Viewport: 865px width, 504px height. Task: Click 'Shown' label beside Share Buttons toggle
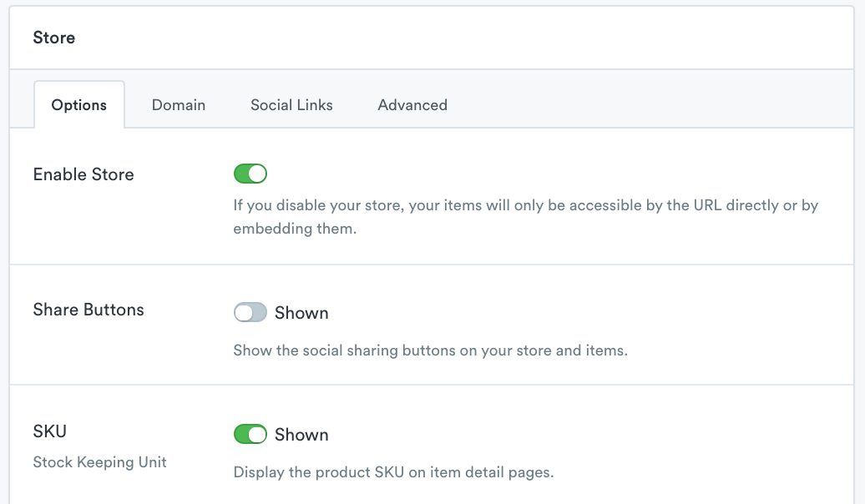pos(301,313)
